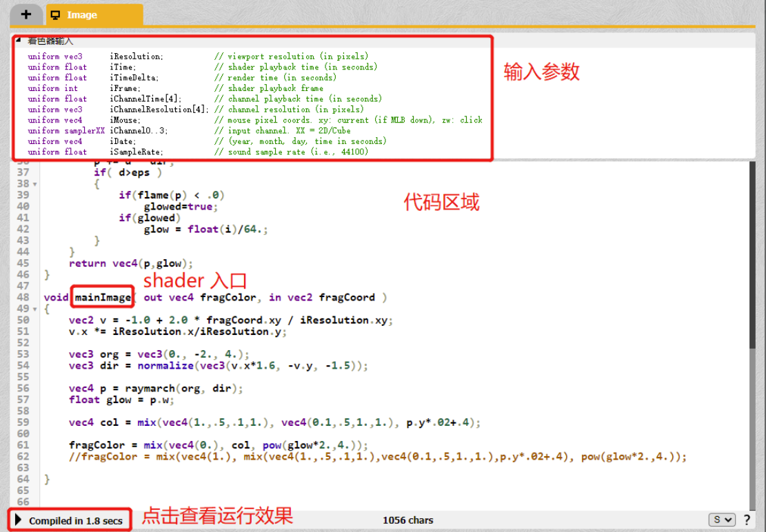Viewport: 766px width, 532px height.
Task: Click the iDate uniform line
Action: 207,141
